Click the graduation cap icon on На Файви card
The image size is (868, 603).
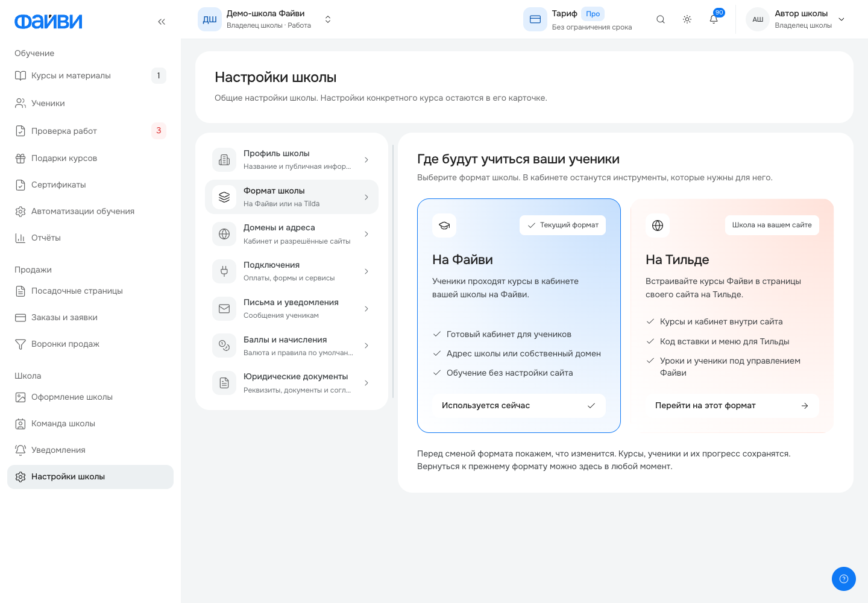[x=444, y=226]
